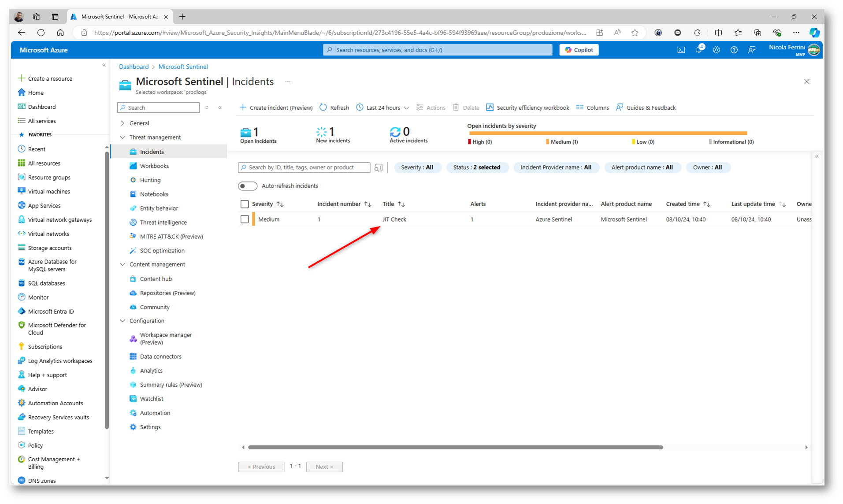Open the All services menu item

pos(42,121)
